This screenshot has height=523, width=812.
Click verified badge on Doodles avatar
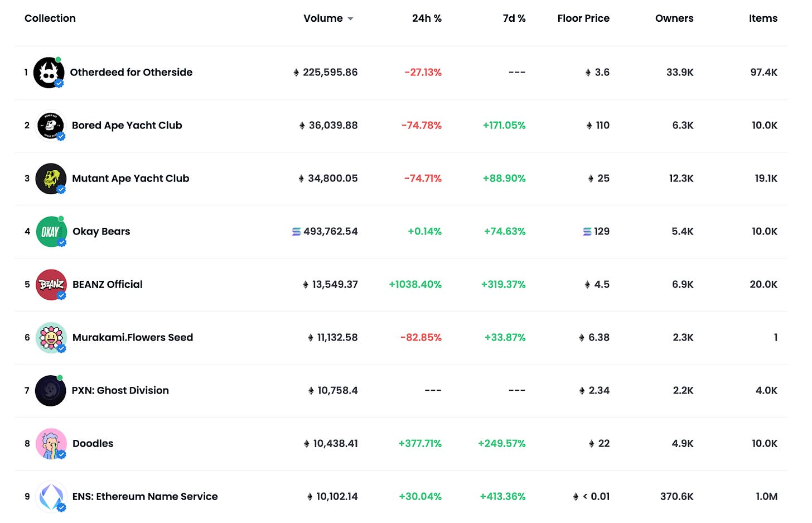pos(62,455)
